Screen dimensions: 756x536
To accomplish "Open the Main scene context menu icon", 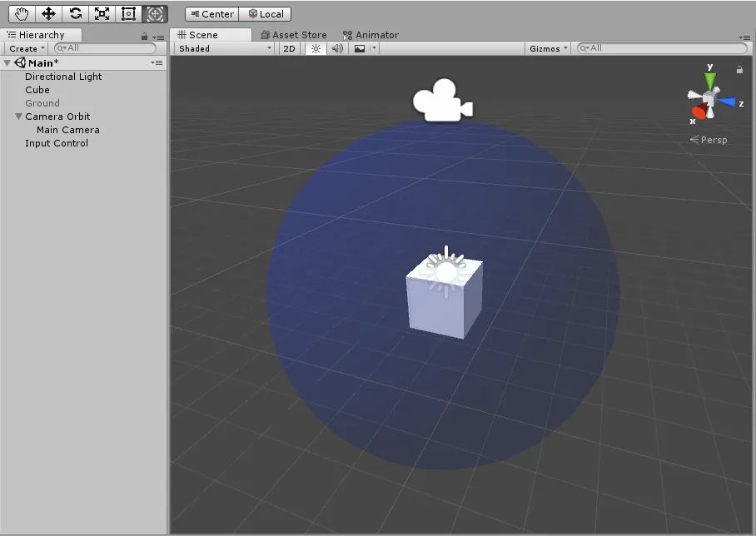I will pos(157,62).
